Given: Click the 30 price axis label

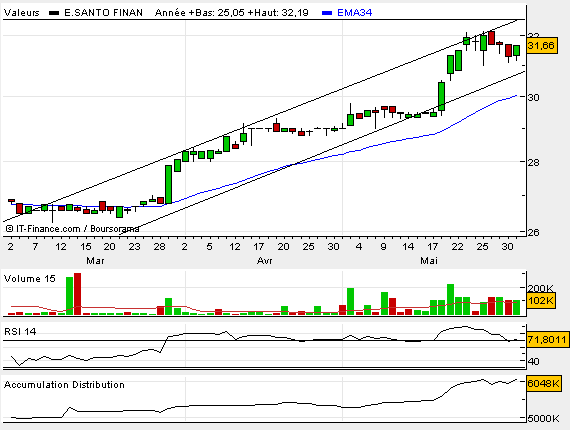Looking at the screenshot, I should 534,97.
